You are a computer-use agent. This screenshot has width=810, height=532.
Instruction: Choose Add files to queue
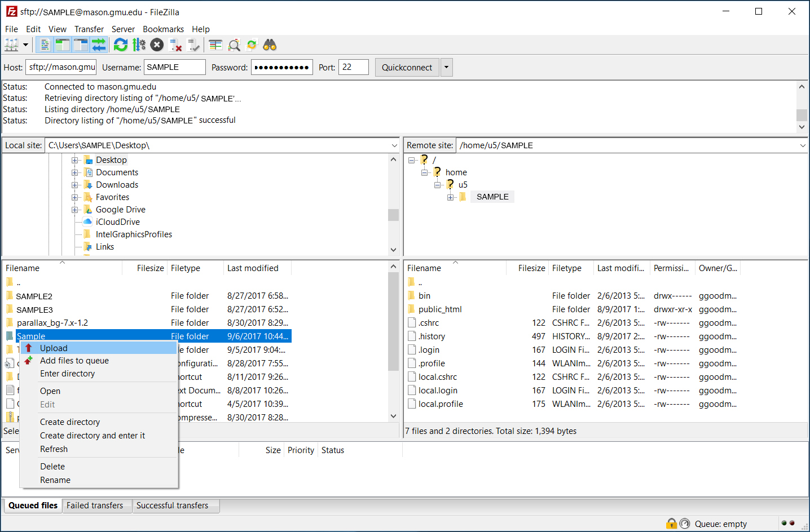pos(99,361)
